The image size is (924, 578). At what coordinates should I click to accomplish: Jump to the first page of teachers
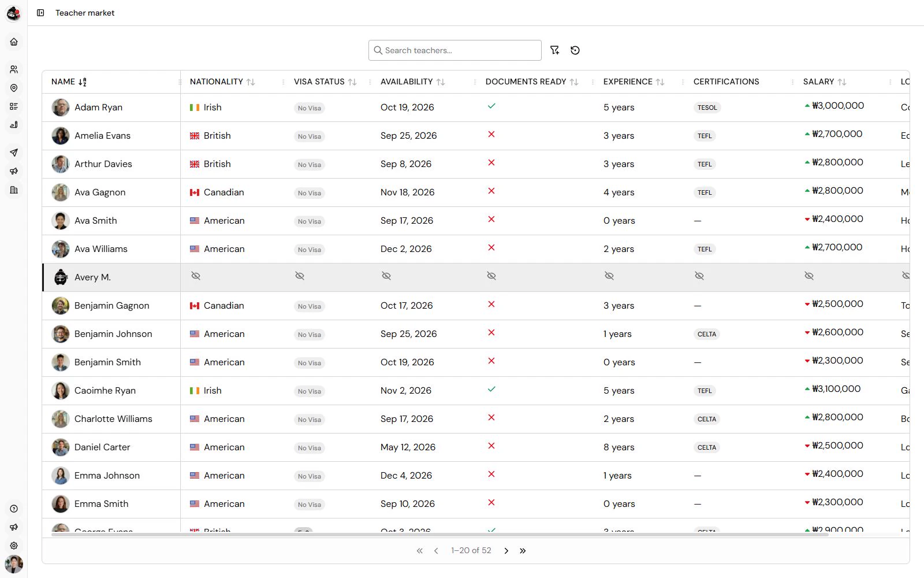coord(420,551)
